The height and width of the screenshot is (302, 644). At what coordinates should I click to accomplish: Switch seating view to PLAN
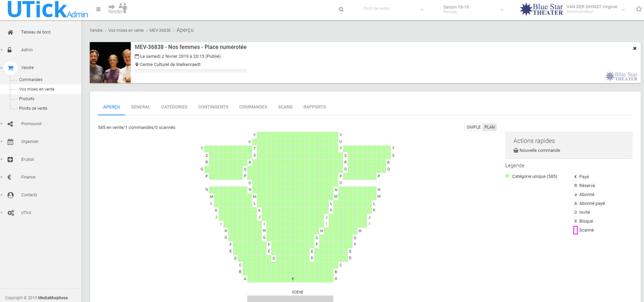point(489,127)
